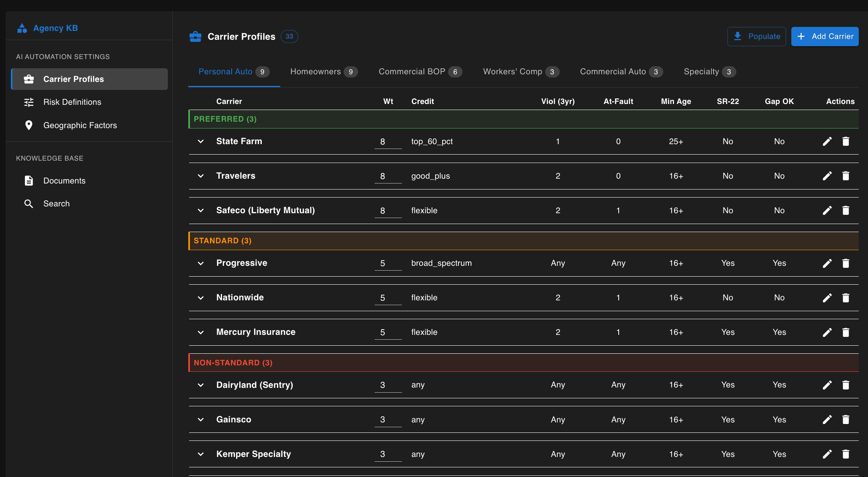Click the Kemper Specialty weight field
The image size is (868, 477).
388,454
